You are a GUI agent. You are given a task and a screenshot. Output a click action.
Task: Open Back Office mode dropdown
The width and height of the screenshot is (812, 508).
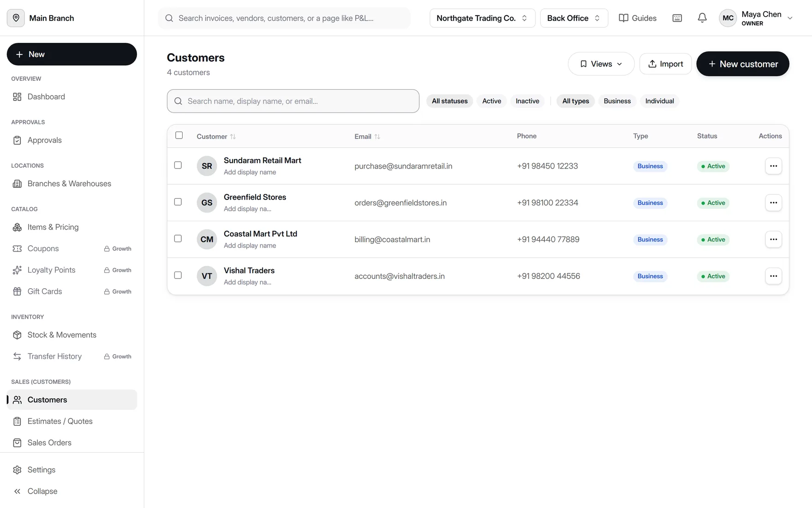574,18
